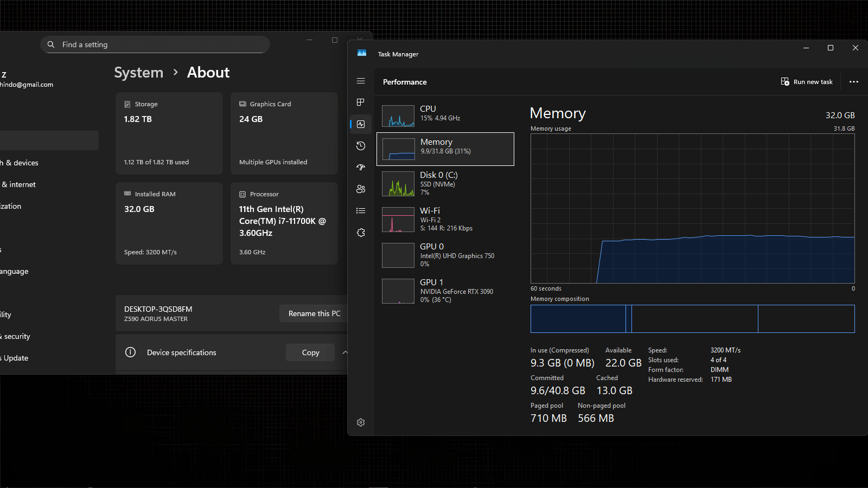The height and width of the screenshot is (488, 868).
Task: Open Services page in Task Manager
Action: tap(361, 233)
